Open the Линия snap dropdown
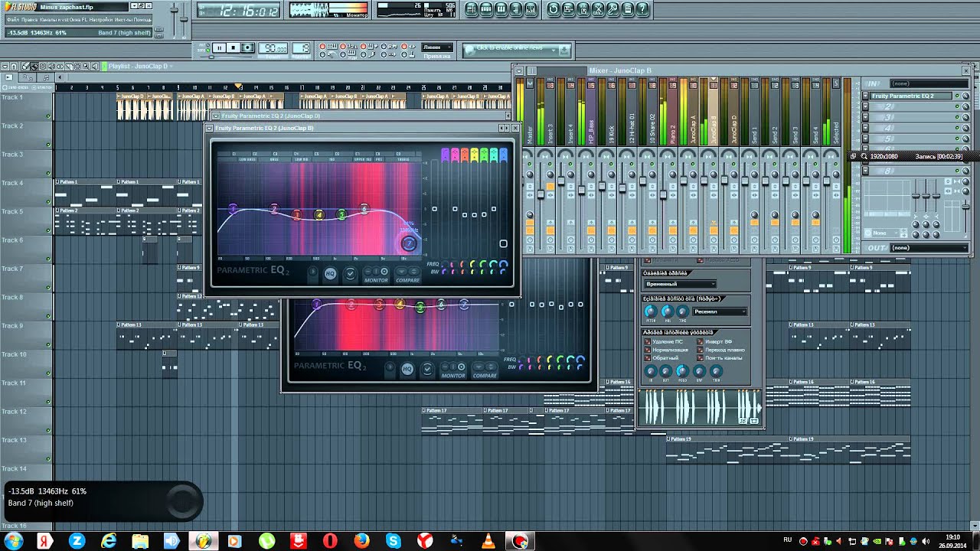The height and width of the screenshot is (551, 980). click(x=437, y=47)
